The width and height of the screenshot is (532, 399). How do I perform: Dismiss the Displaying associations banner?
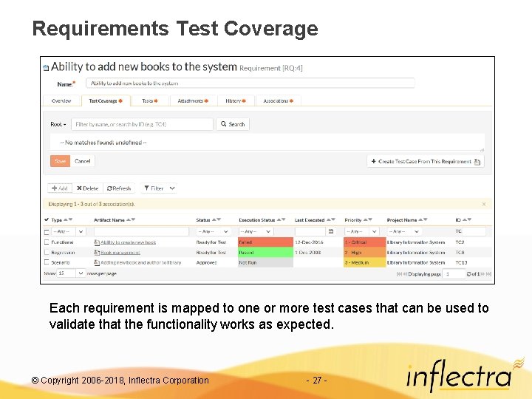484,204
